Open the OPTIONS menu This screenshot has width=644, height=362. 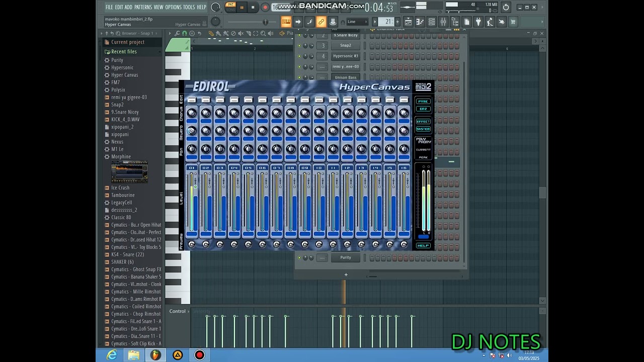[173, 7]
